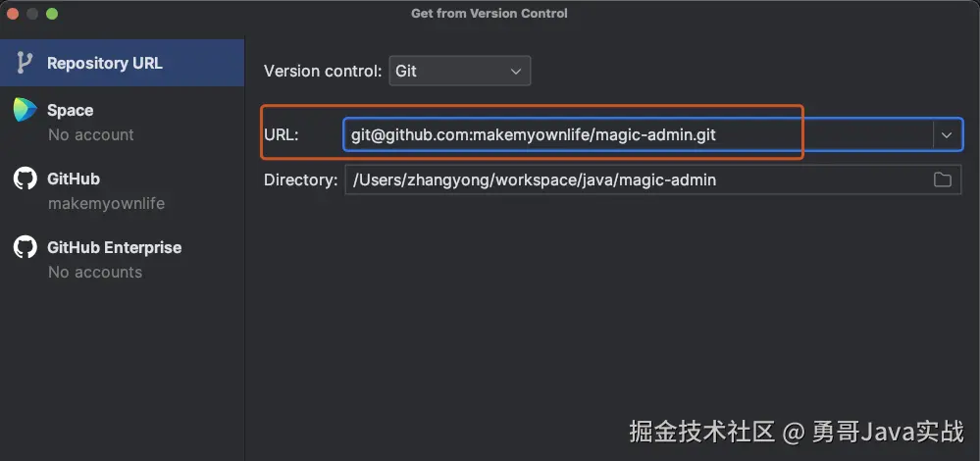Click 'No account' under Space
Image resolution: width=980 pixels, height=461 pixels.
tap(91, 134)
